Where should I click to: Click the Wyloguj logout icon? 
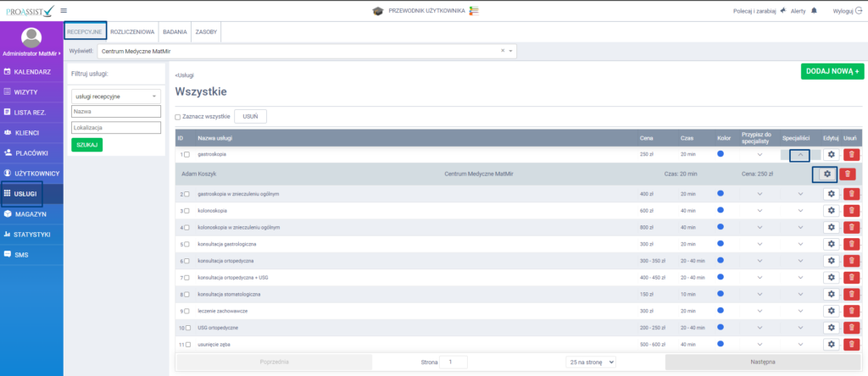pos(857,10)
